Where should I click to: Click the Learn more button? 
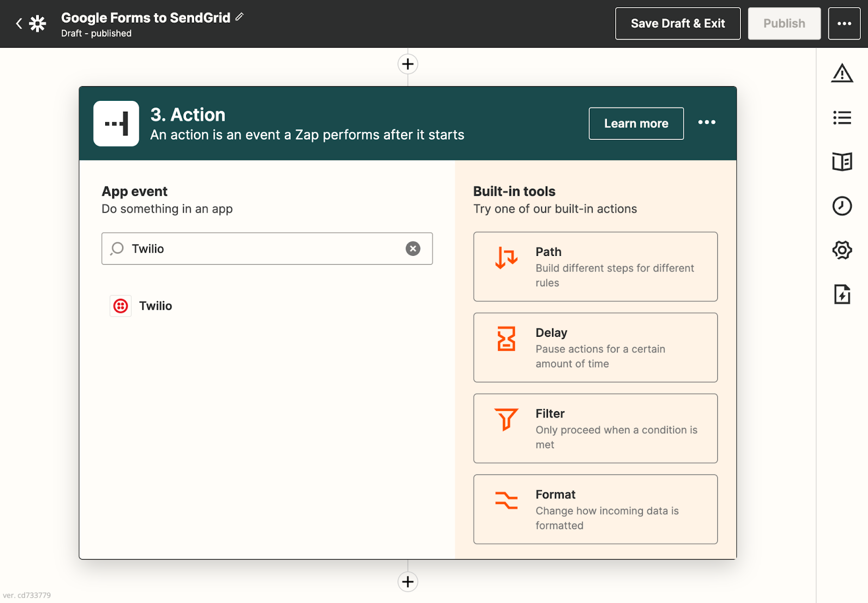tap(636, 124)
